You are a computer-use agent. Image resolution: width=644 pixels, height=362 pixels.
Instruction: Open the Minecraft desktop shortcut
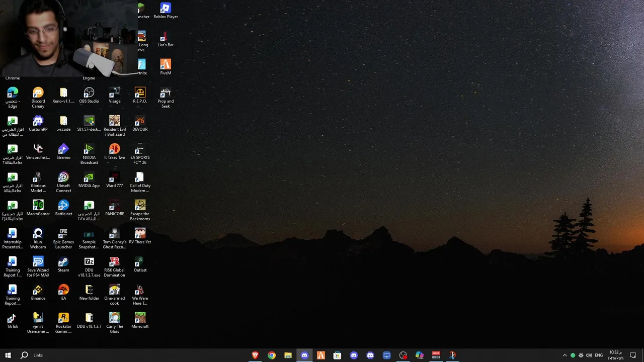[140, 320]
